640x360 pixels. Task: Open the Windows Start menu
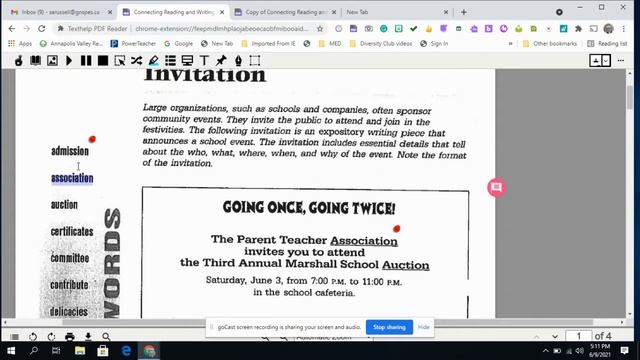[x=11, y=351]
